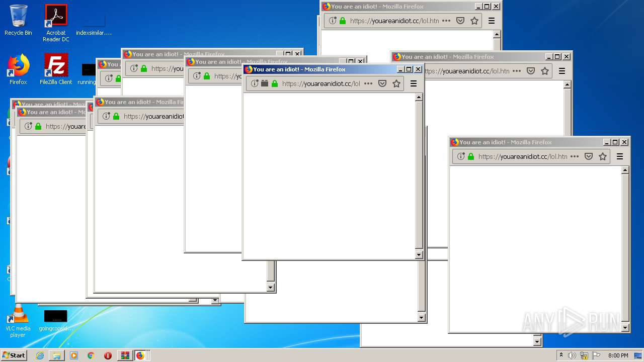The image size is (644, 362).
Task: Bookmark the page using the active window's star
Action: coord(396,83)
